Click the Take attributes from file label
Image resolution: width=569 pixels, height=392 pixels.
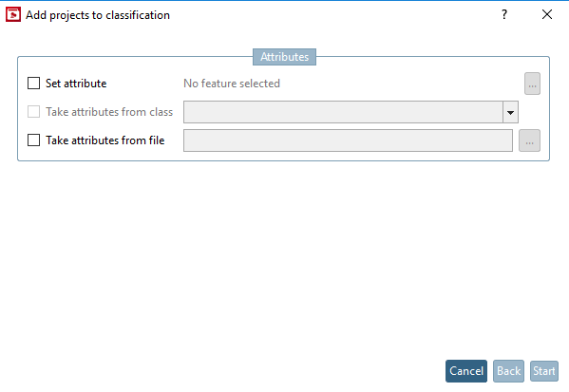[105, 140]
